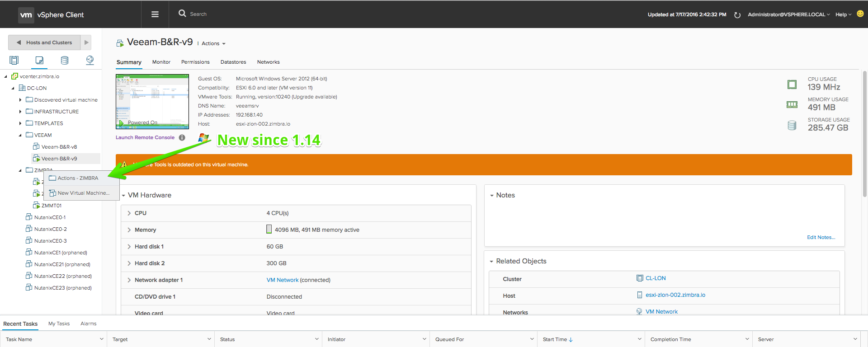Open the Actions dropdown for Veeam-B&R-v9
The image size is (868, 347).
tap(213, 43)
